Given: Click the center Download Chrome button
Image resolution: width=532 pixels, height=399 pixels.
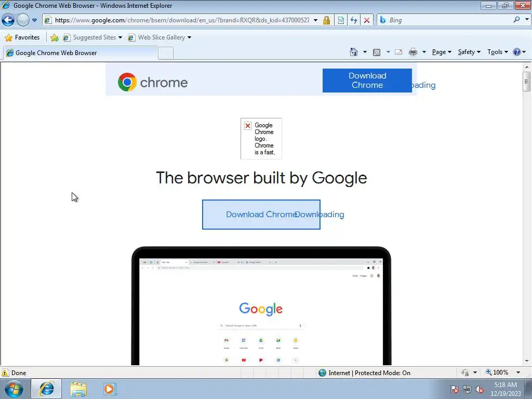Looking at the screenshot, I should pos(261,215).
